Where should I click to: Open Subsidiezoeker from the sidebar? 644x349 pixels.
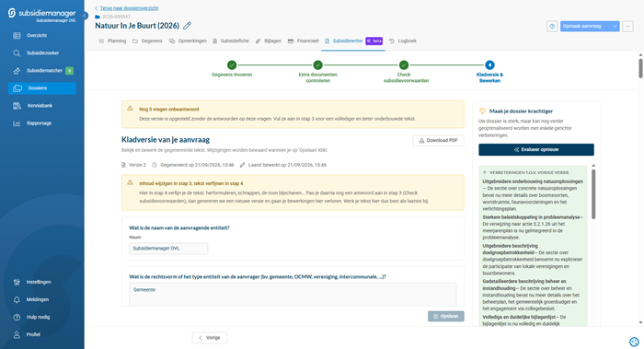coord(42,53)
